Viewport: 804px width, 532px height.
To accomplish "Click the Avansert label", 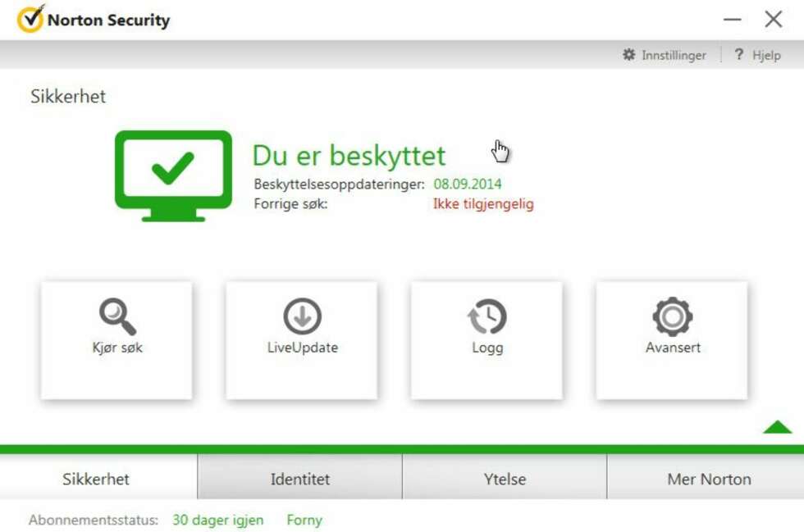I will (x=673, y=347).
